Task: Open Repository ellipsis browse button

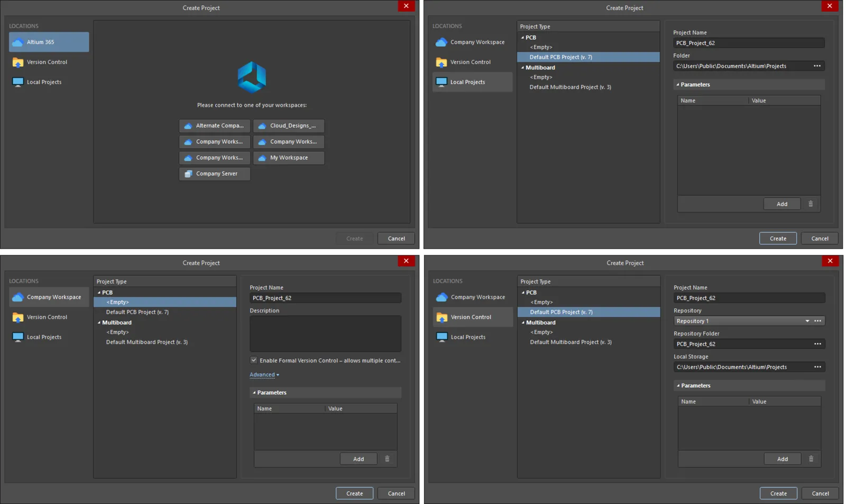Action: coord(818,321)
